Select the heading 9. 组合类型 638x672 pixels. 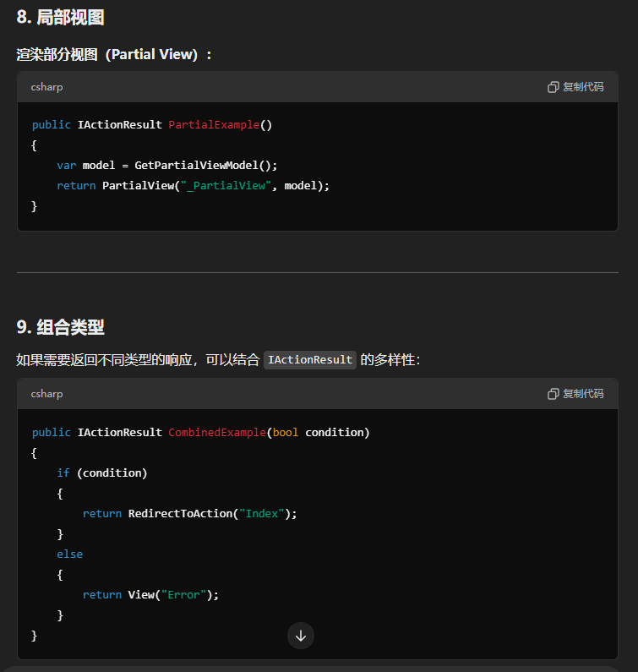click(x=60, y=327)
